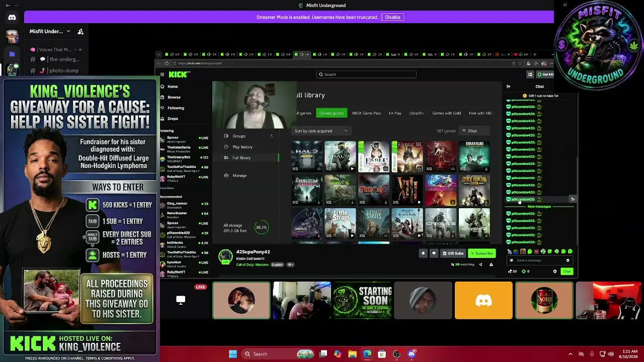Open Microsoft Edge from the taskbar
This screenshot has width=644, height=362.
pyautogui.click(x=367, y=354)
